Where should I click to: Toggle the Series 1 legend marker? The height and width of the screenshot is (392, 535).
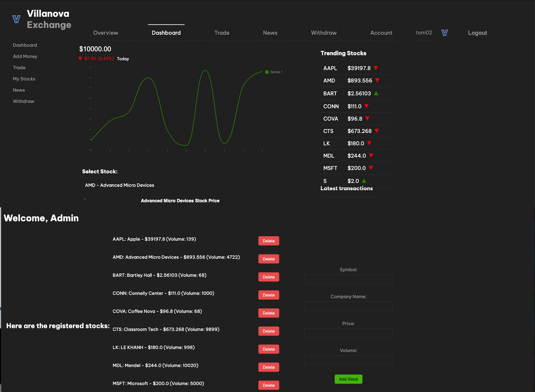[267, 72]
